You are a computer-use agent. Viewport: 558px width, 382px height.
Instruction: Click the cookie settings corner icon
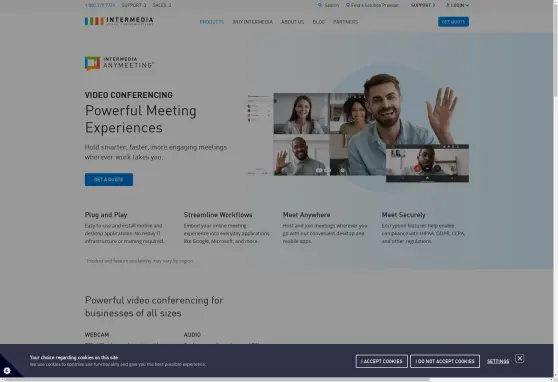coord(7,371)
